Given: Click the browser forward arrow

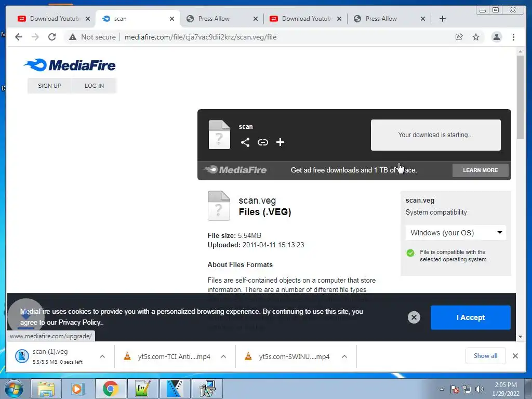Looking at the screenshot, I should [x=35, y=37].
